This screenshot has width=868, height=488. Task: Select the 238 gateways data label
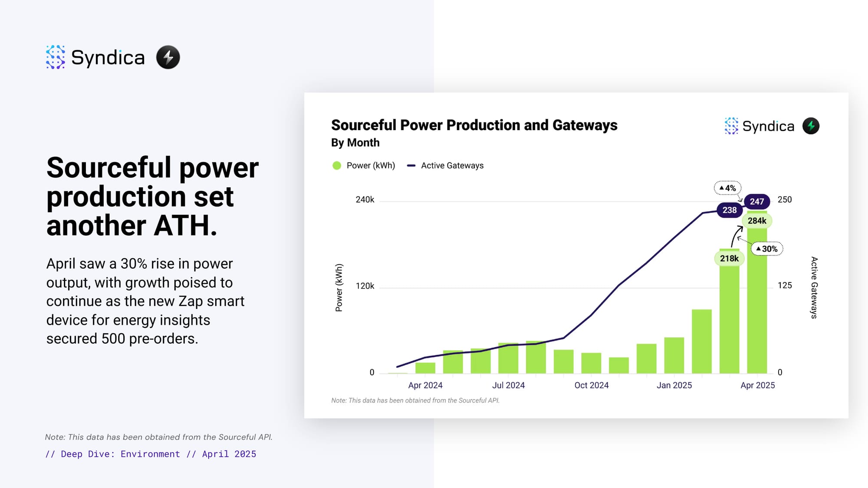click(729, 210)
